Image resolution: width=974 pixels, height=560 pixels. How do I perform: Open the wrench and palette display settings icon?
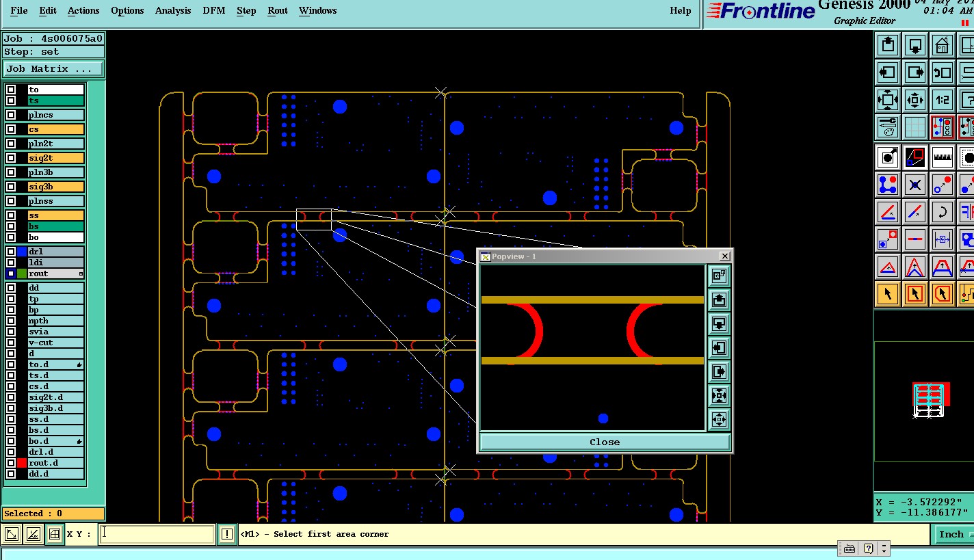click(x=887, y=127)
